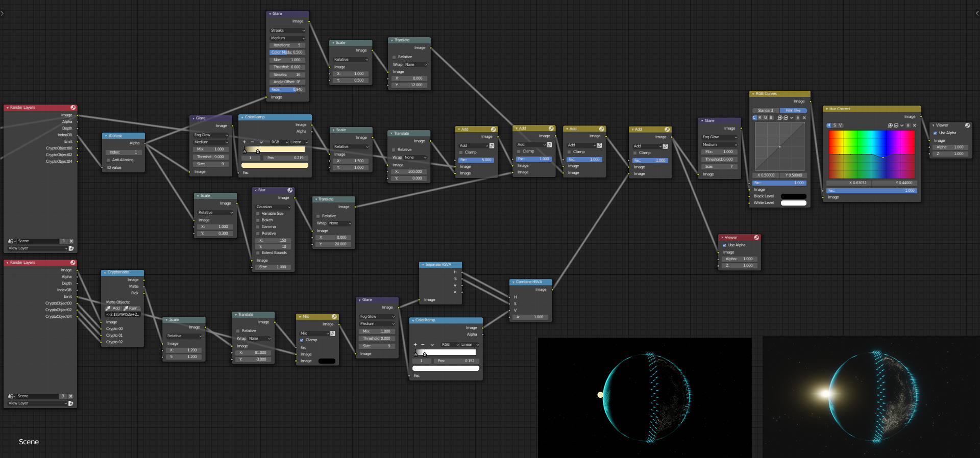This screenshot has width=980, height=458.
Task: Toggle preview sphere icon on Blur node
Action: [290, 190]
